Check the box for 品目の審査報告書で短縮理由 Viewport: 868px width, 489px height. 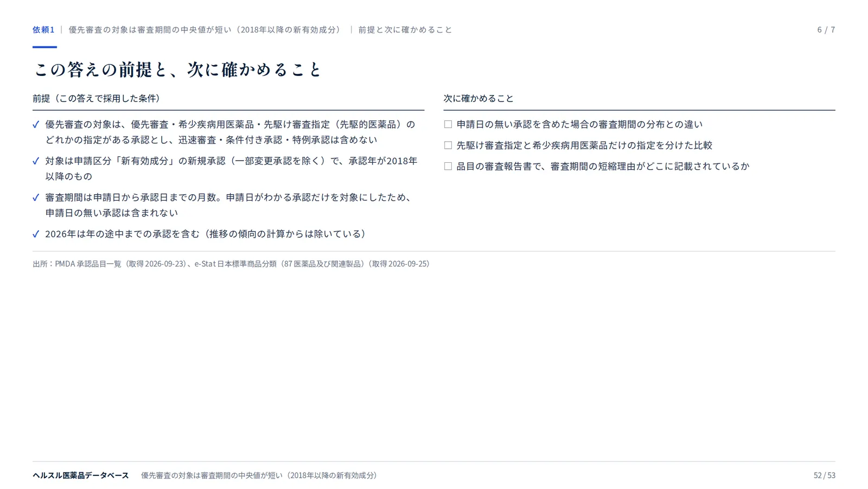(x=448, y=167)
